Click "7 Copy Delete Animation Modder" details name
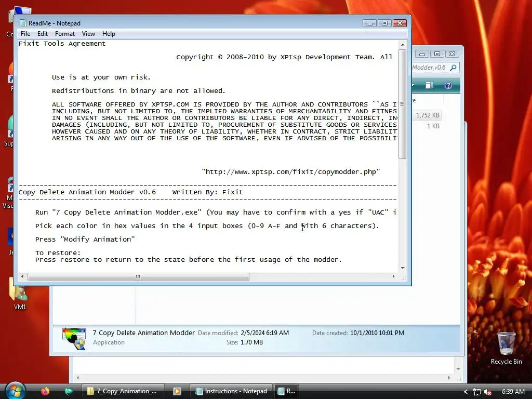Screen dimensions: 532x399 tap(144, 333)
